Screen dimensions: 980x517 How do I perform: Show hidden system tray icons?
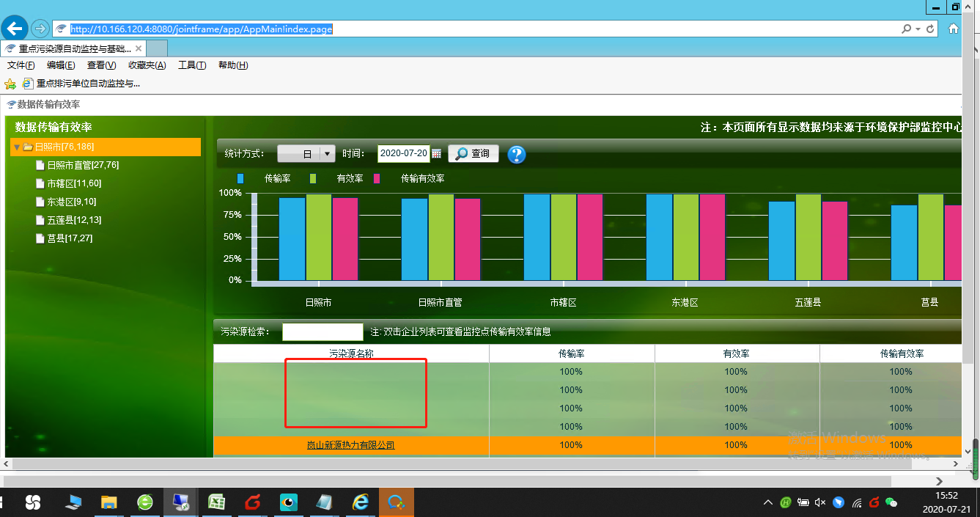pyautogui.click(x=767, y=502)
